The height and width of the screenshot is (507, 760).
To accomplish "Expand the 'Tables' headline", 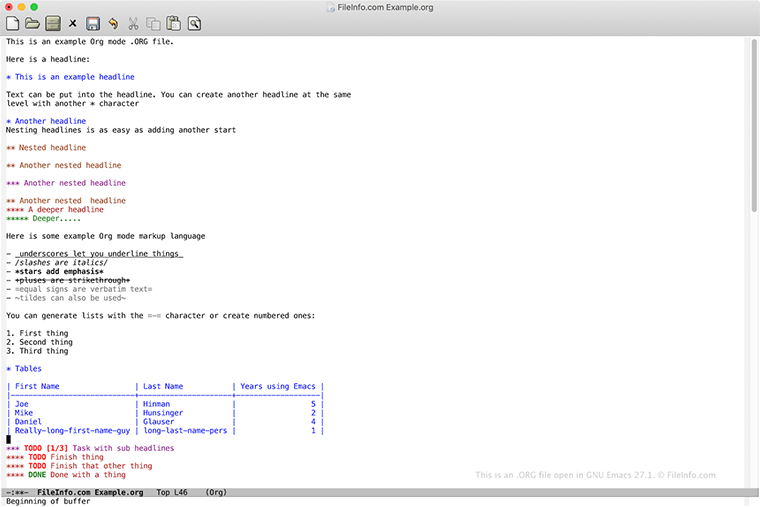I will pos(28,369).
